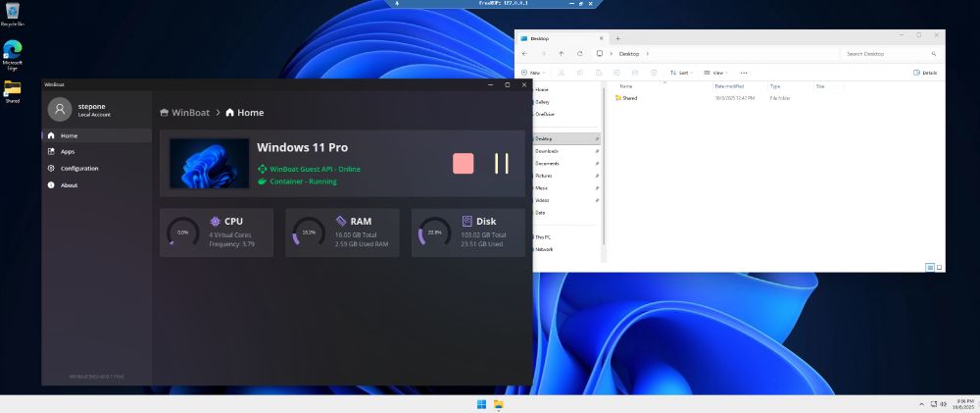Click the stepone user avatar icon
The height and width of the screenshot is (413, 980).
point(60,110)
